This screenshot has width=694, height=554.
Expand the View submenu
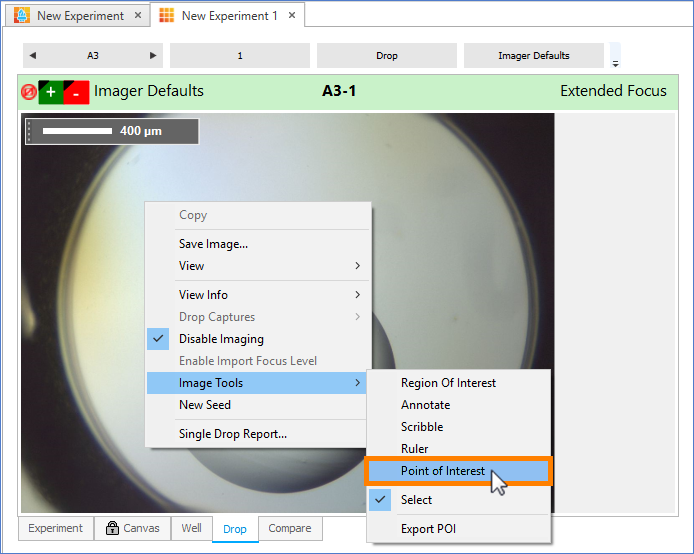pyautogui.click(x=358, y=266)
